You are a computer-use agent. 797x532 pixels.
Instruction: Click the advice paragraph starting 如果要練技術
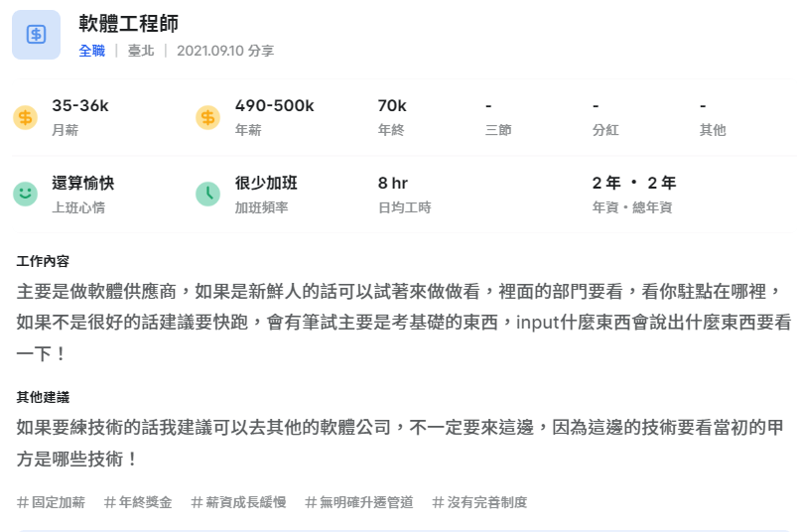(x=400, y=443)
